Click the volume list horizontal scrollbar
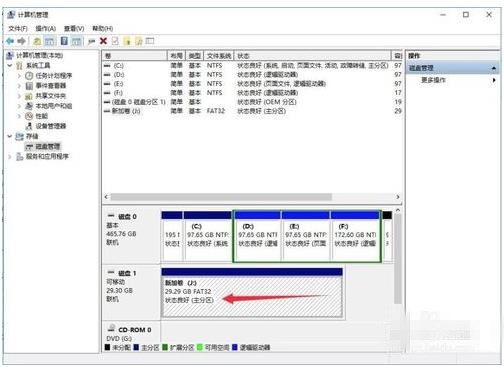The image size is (504, 367). pos(252,197)
